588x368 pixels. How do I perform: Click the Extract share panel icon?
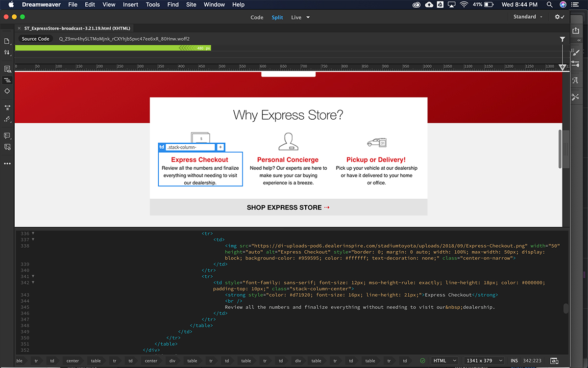pyautogui.click(x=576, y=30)
